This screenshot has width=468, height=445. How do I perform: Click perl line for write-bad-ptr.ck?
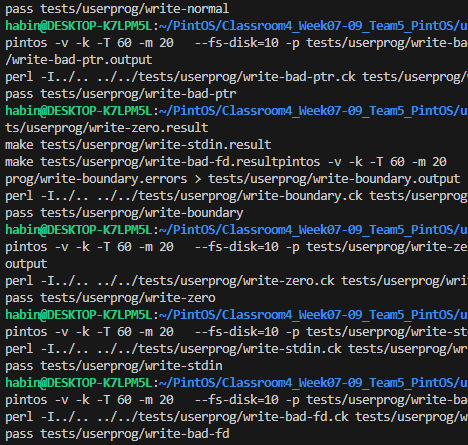(237, 77)
